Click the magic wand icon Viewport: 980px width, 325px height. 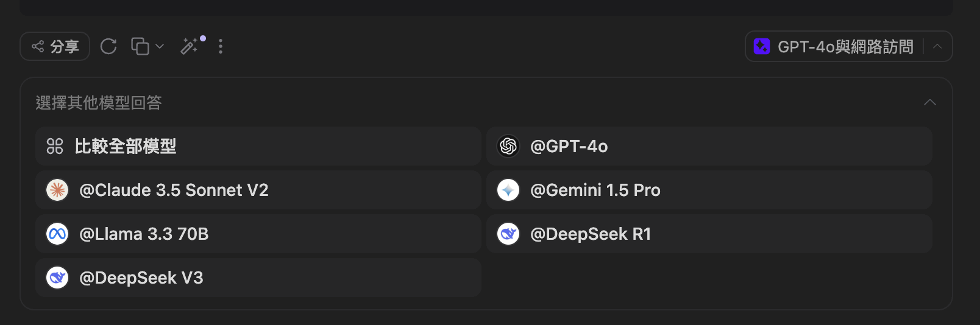pos(190,46)
